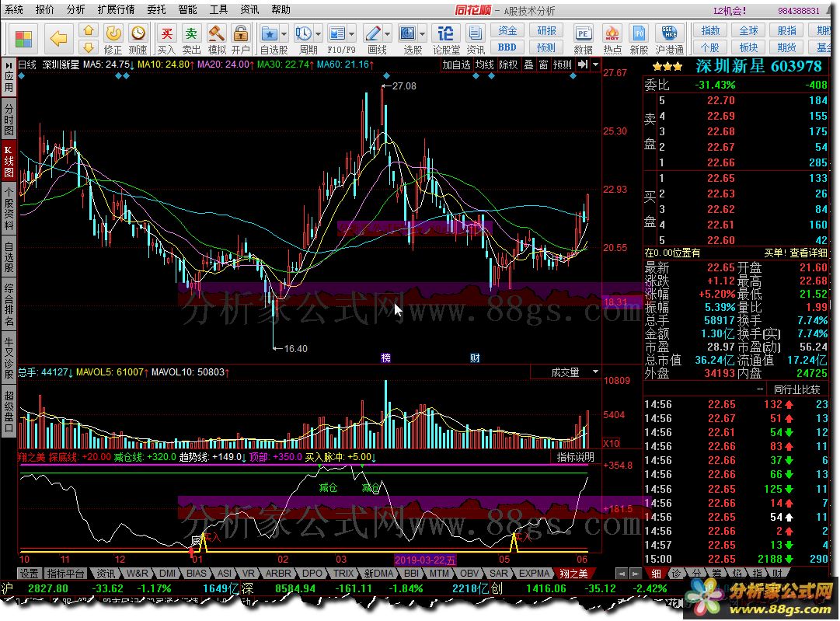
Task: Click 加自选 to add to watchlist
Action: pyautogui.click(x=456, y=65)
